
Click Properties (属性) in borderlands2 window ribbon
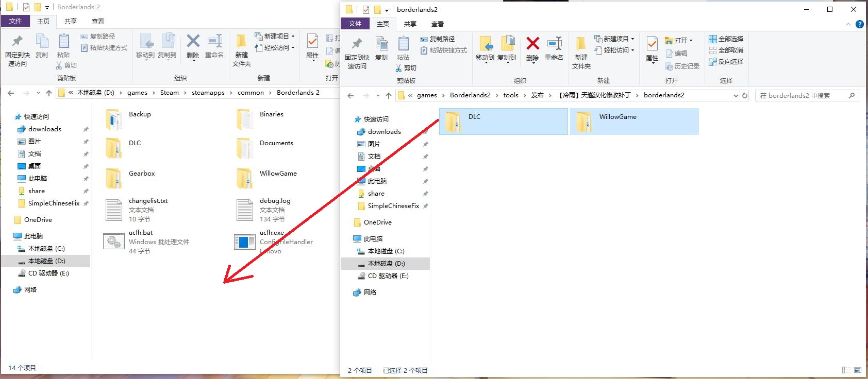(652, 49)
